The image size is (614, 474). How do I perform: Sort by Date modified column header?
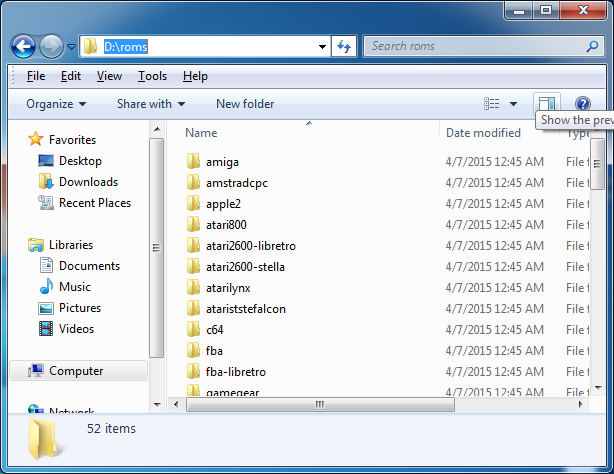click(483, 133)
